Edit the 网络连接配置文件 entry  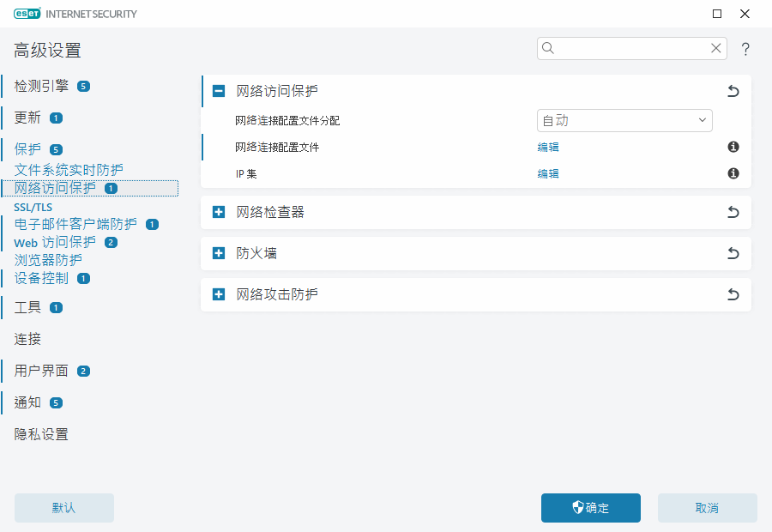pyautogui.click(x=548, y=147)
